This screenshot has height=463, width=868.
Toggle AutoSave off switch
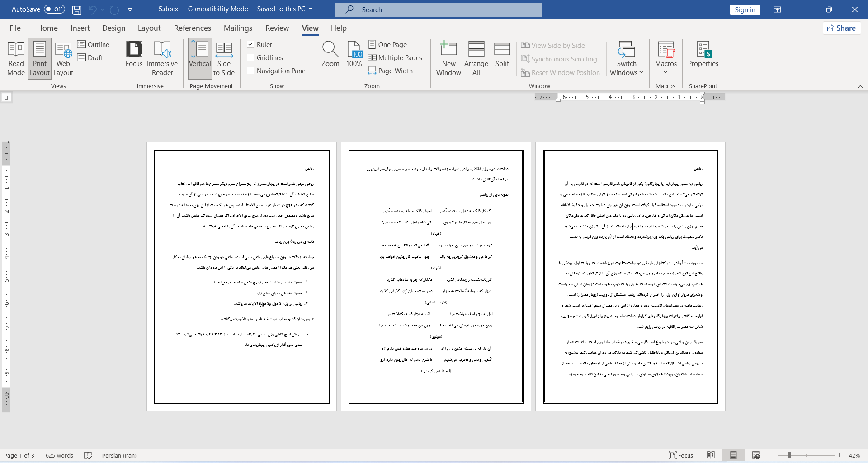click(x=54, y=9)
